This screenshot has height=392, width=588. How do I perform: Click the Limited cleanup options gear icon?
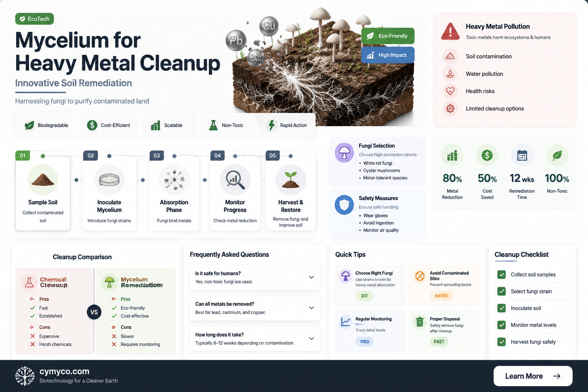450,109
